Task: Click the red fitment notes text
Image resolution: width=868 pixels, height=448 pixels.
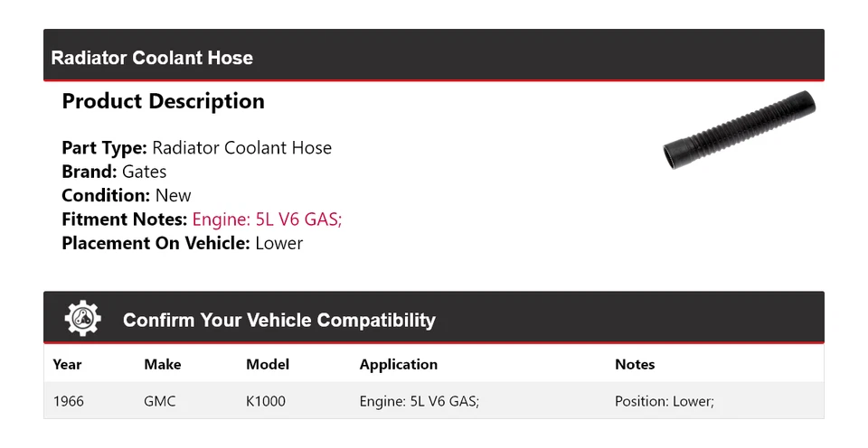Action: pos(267,219)
